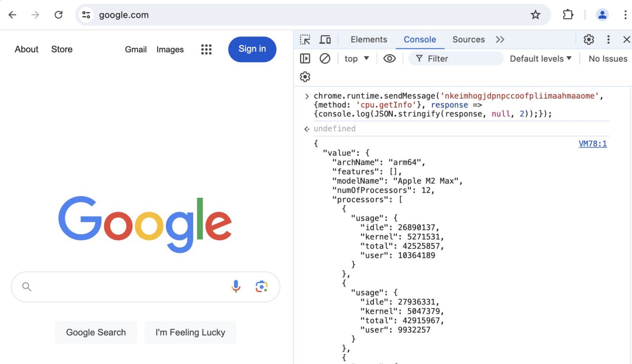Start voice search with microphone icon
The width and height of the screenshot is (632, 364).
click(x=236, y=287)
